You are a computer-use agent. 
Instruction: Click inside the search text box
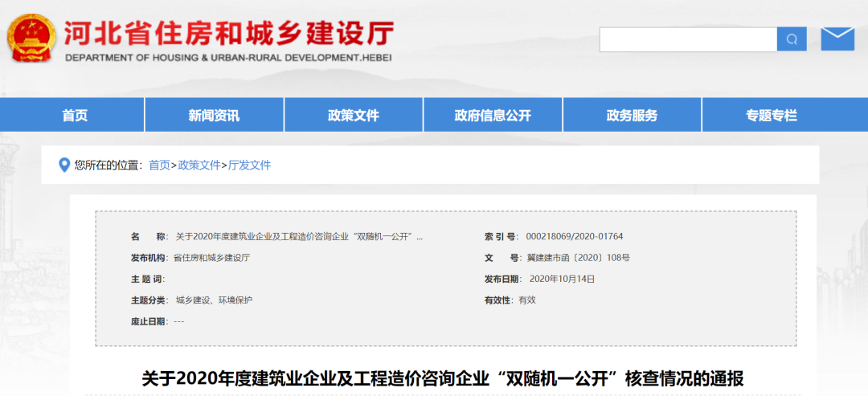click(x=688, y=39)
